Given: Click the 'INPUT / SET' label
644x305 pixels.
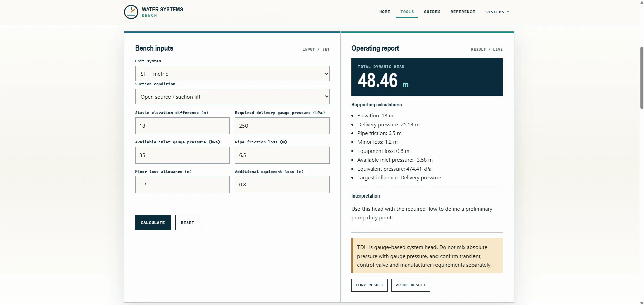Looking at the screenshot, I should pos(316,49).
